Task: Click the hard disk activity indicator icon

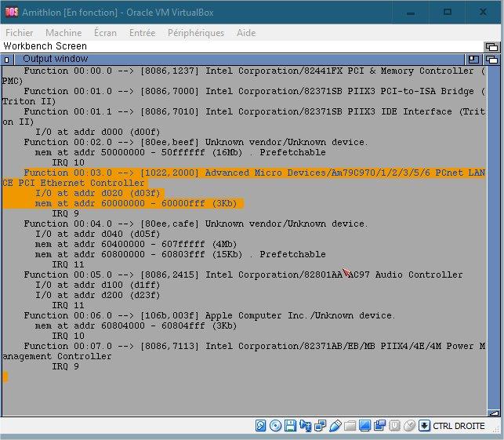Action: (261, 426)
